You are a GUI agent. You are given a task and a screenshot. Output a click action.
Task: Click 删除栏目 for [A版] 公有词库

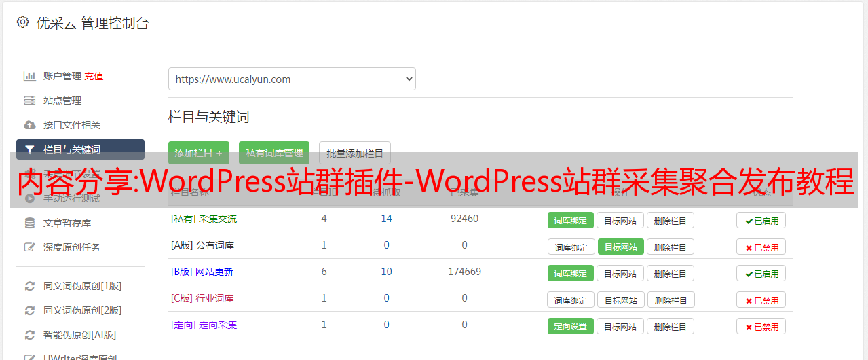(x=671, y=247)
